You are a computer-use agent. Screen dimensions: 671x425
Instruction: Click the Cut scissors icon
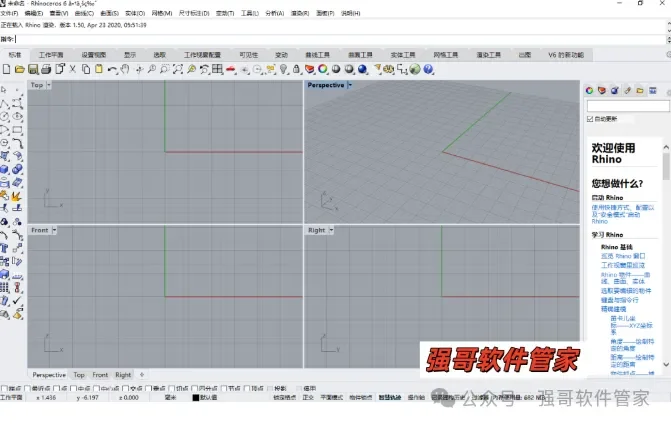(73, 69)
